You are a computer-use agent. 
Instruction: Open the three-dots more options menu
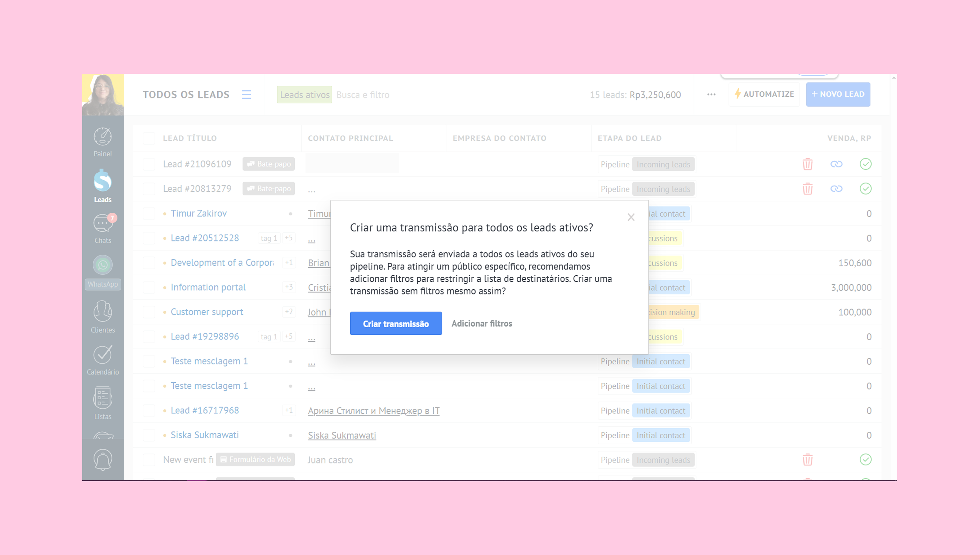coord(711,94)
